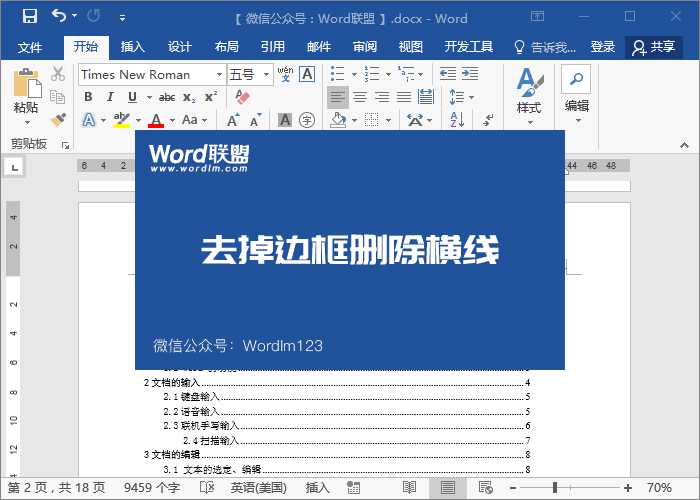This screenshot has width=700, height=500.
Task: Click the Format Painter brush icon
Action: (x=58, y=119)
